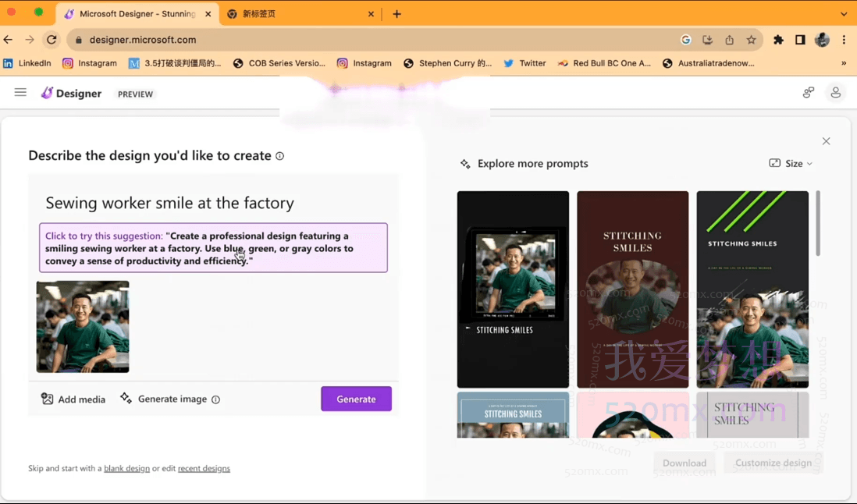857x504 pixels.
Task: Reload the page with browser refresh icon
Action: tap(52, 40)
